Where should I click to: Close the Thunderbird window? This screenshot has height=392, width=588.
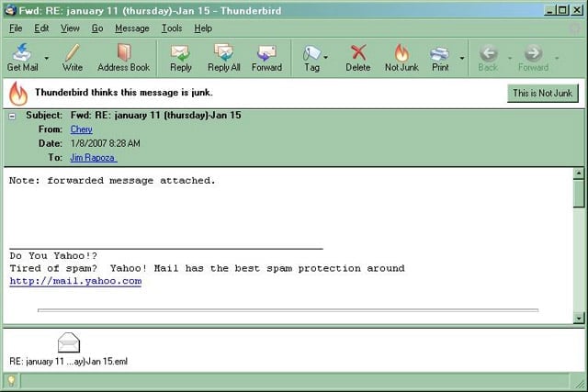click(x=577, y=10)
